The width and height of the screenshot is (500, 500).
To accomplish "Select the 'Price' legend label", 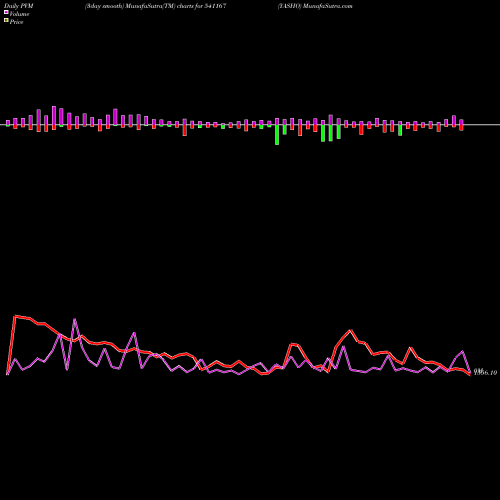I will (x=16, y=22).
